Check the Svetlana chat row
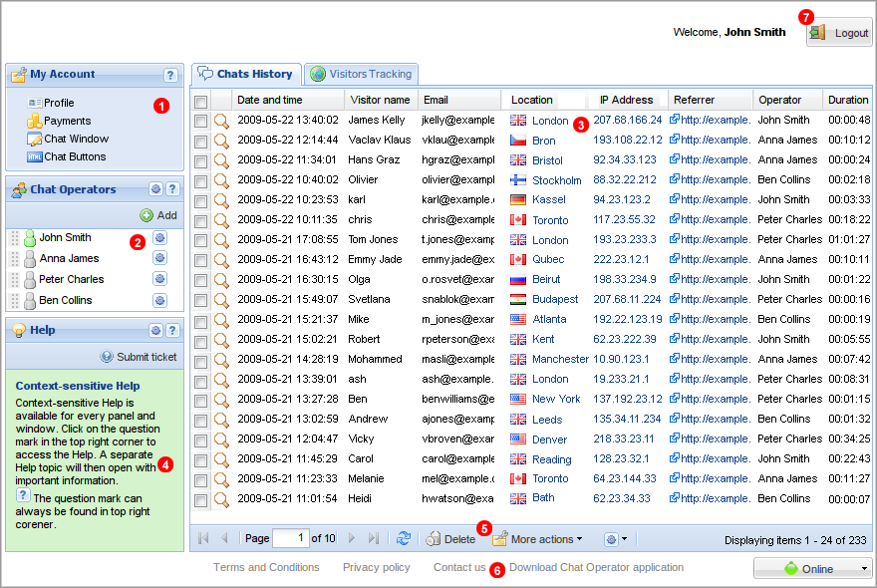877x588 pixels. 200,300
